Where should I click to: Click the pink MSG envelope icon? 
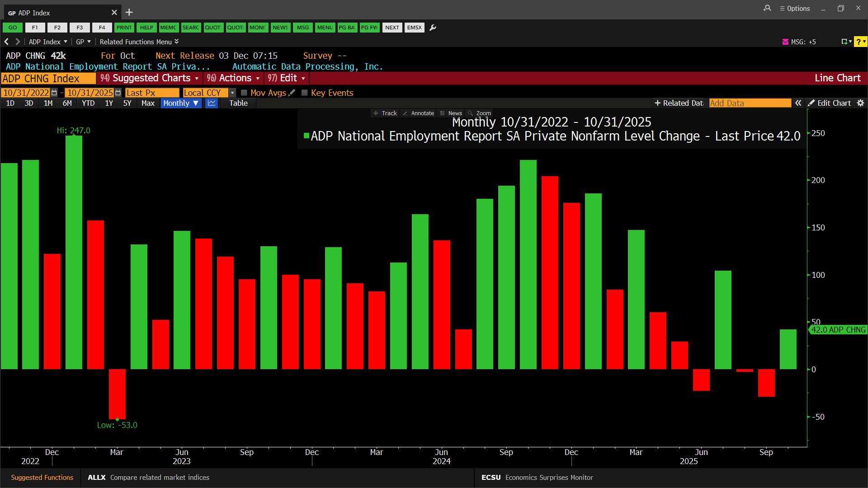point(785,42)
